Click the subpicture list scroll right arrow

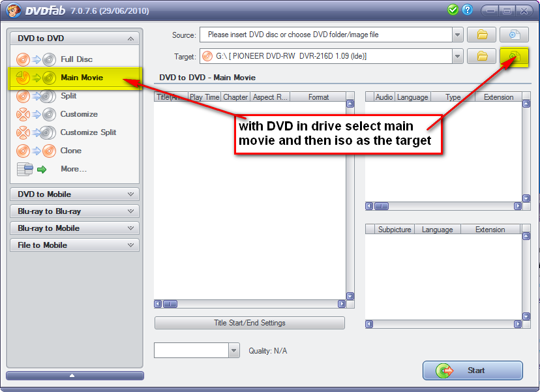pyautogui.click(x=518, y=324)
